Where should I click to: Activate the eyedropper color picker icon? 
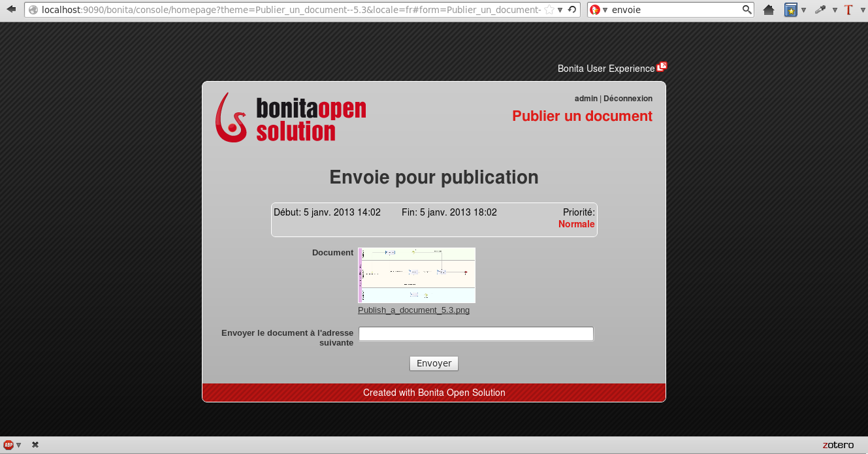point(820,10)
